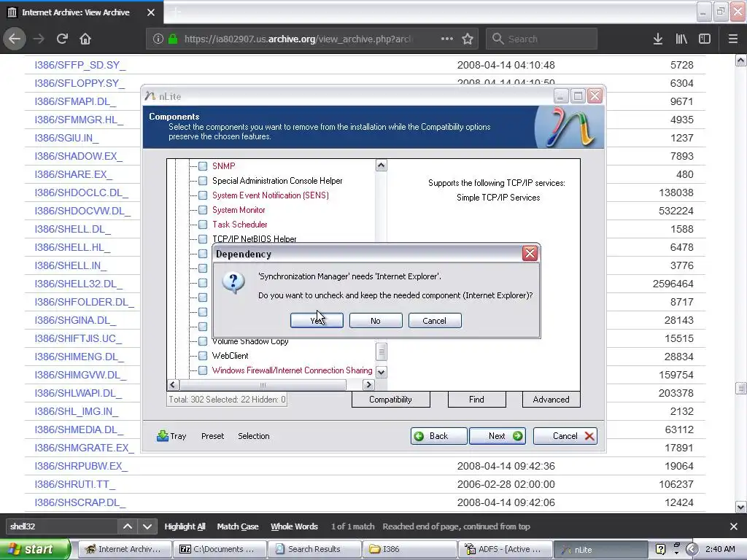747x560 pixels.
Task: Open the Selection menu in nLite
Action: (253, 436)
